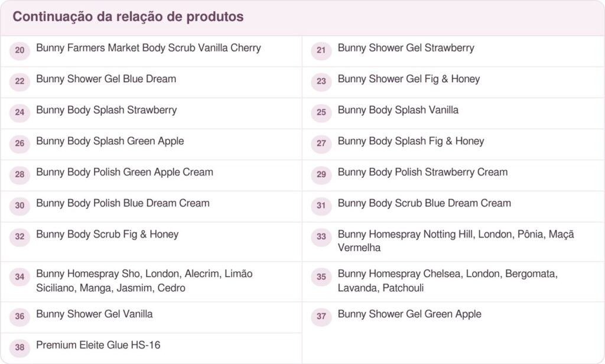605x364 pixels.
Task: Open Bunny Shower Gel Blue Dream item
Action: pos(106,79)
